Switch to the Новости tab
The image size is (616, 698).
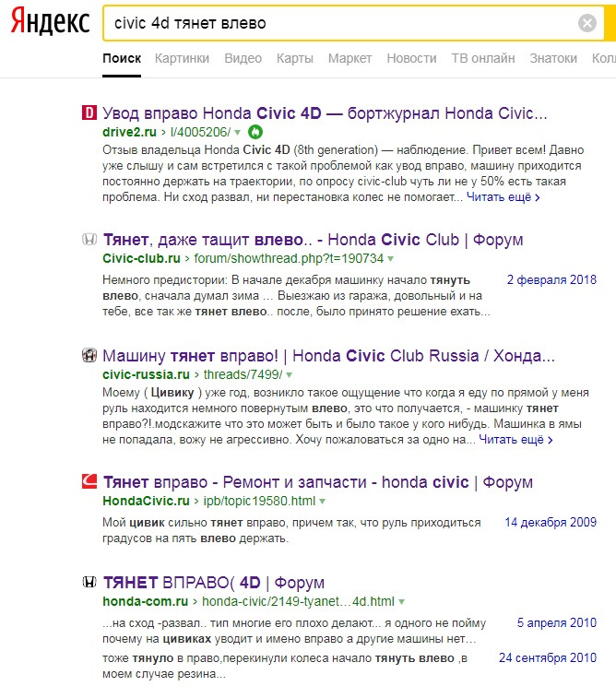(x=411, y=58)
